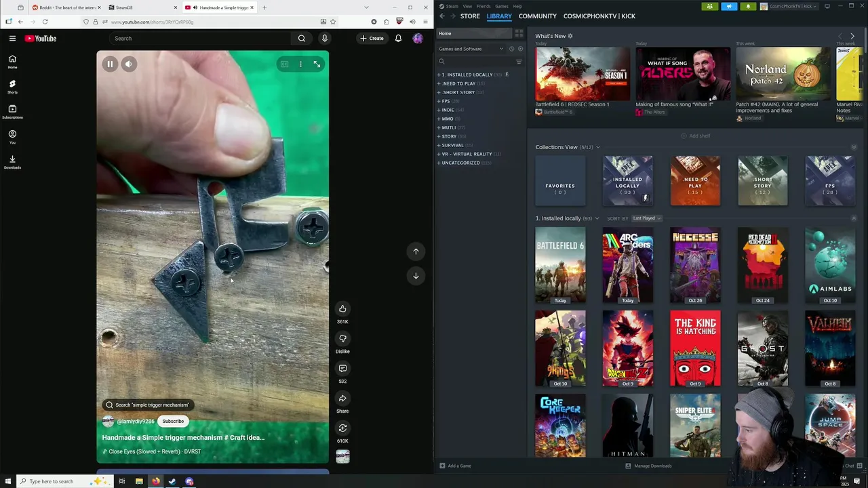Screen dimensions: 868x488
Task: Open the Games and Software filter dropdown
Action: coord(471,49)
